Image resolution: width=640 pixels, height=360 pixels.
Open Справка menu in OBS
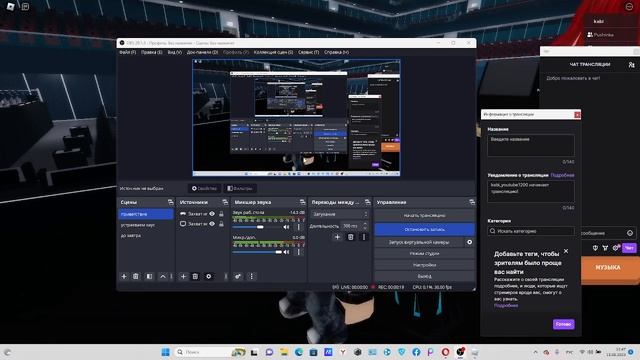pyautogui.click(x=336, y=52)
